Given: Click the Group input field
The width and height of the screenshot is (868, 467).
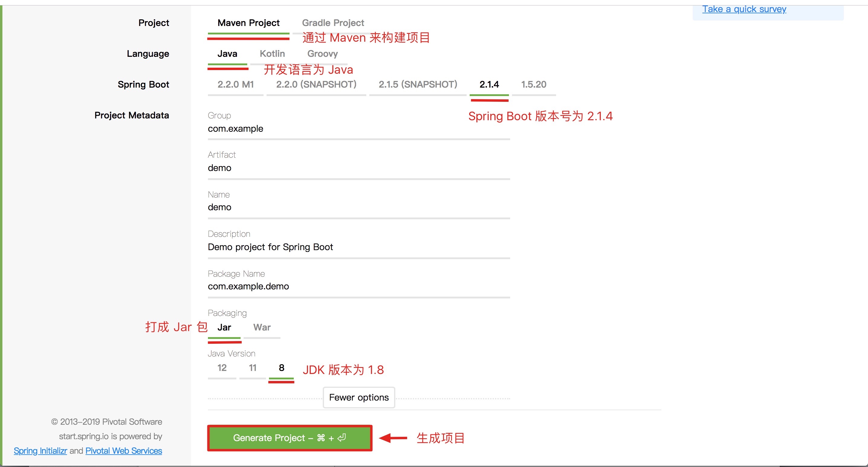Looking at the screenshot, I should click(x=358, y=129).
